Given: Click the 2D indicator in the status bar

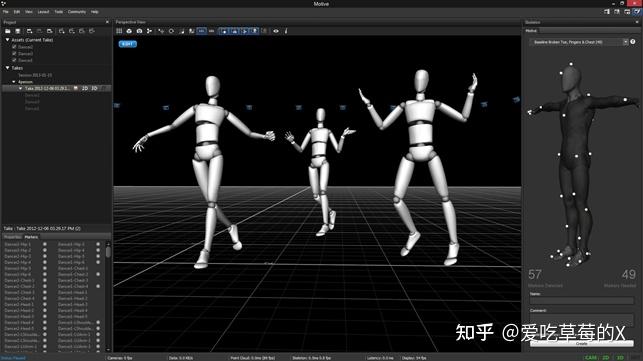Looking at the screenshot, I should pyautogui.click(x=606, y=358).
